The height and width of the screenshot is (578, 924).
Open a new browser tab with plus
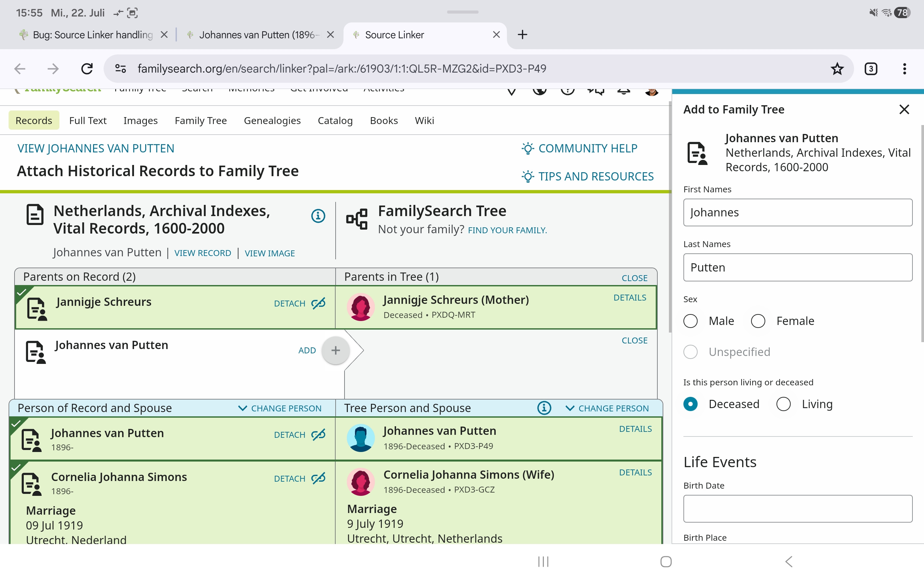click(522, 35)
